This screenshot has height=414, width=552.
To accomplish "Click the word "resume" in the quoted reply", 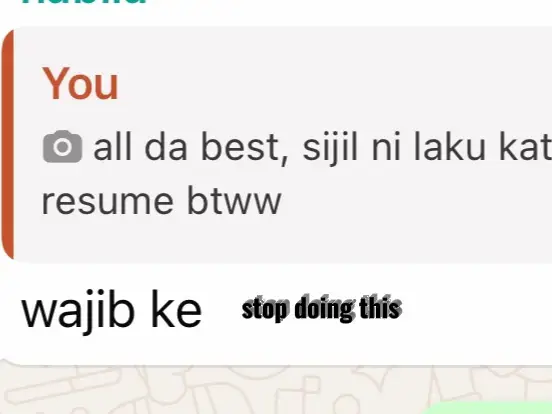I will [108, 202].
